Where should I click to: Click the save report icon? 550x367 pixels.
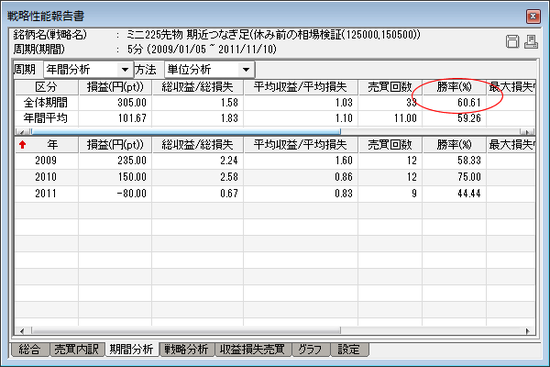pos(512,42)
